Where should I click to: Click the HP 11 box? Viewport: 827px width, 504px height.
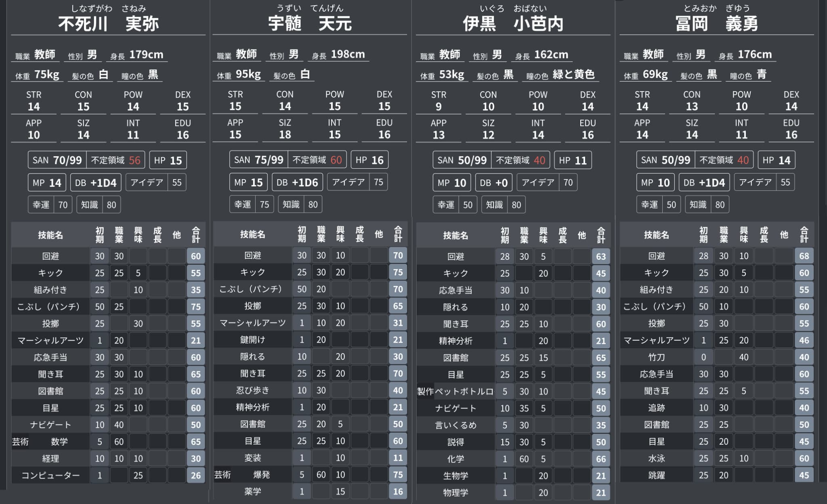(x=573, y=160)
